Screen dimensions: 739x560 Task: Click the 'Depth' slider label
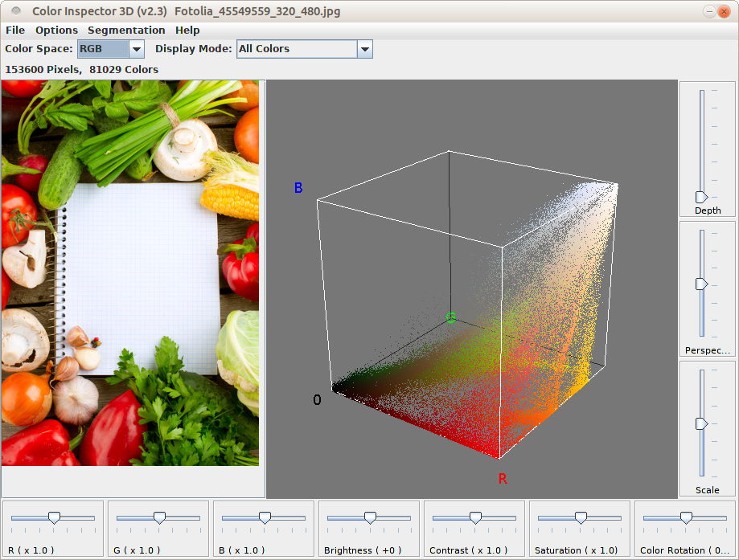[x=708, y=211]
